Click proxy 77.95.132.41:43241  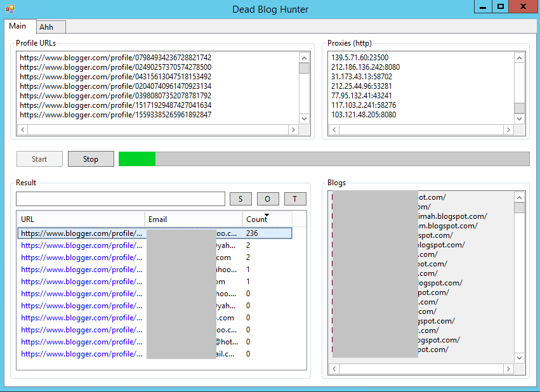[x=361, y=96]
